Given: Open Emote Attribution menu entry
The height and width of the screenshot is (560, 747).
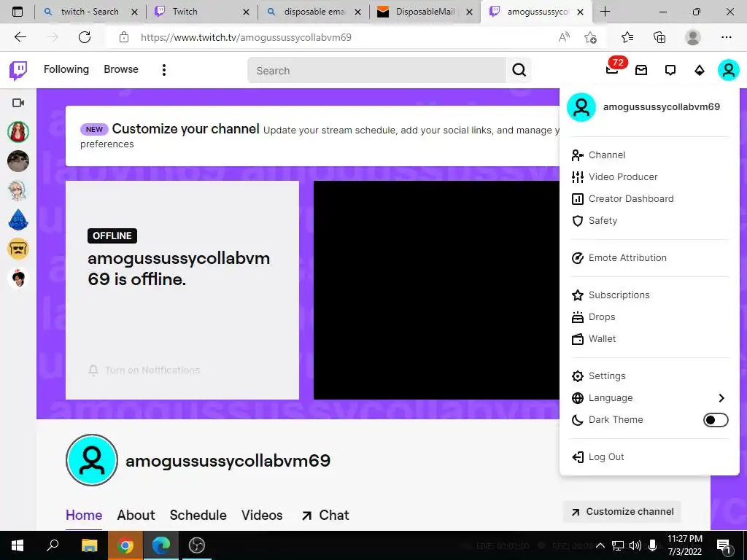Looking at the screenshot, I should [650, 257].
